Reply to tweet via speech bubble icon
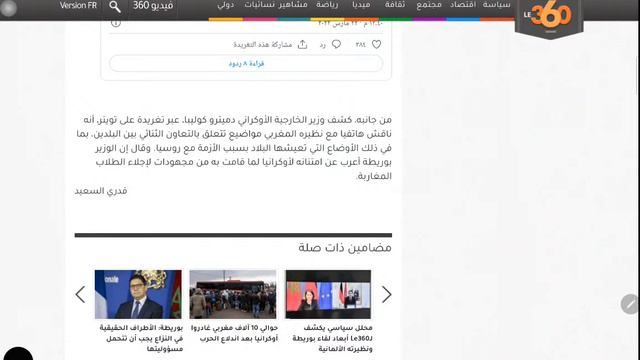 [336, 44]
